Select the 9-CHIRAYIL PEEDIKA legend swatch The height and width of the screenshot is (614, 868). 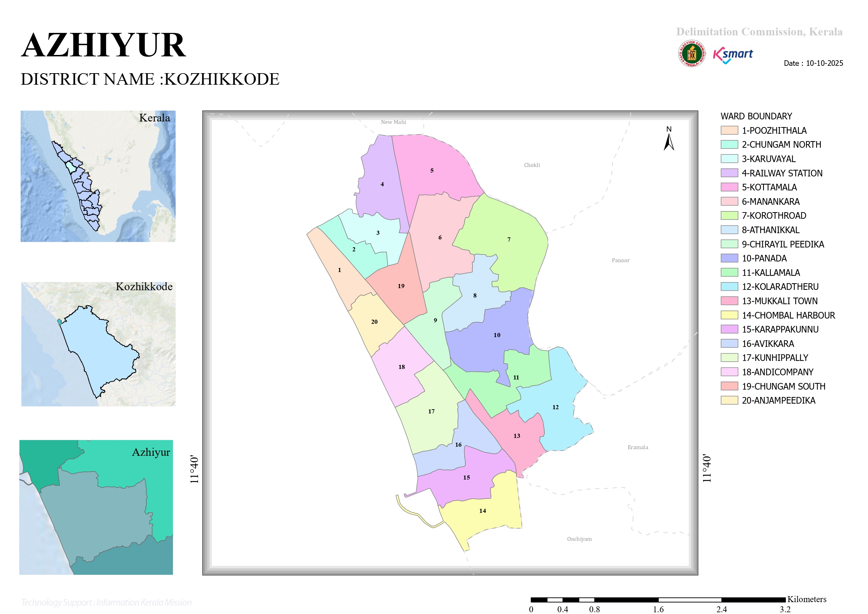pyautogui.click(x=729, y=244)
